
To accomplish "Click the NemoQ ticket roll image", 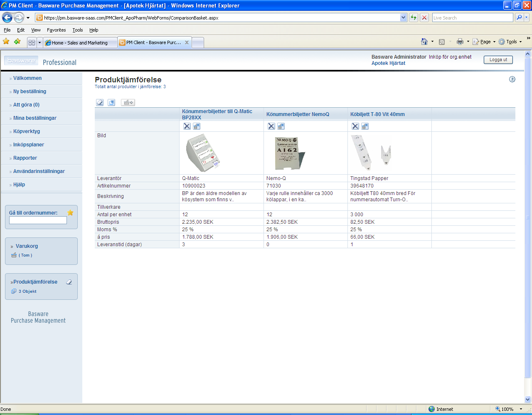I will pos(290,153).
